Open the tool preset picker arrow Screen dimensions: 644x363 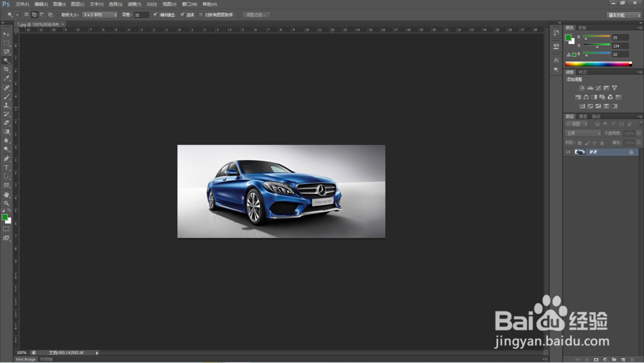(x=17, y=15)
